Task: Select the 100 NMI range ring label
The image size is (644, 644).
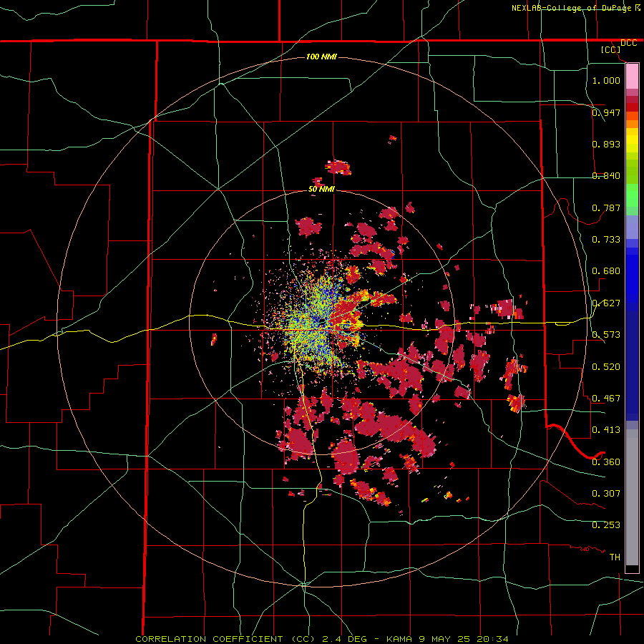Action: [x=321, y=57]
